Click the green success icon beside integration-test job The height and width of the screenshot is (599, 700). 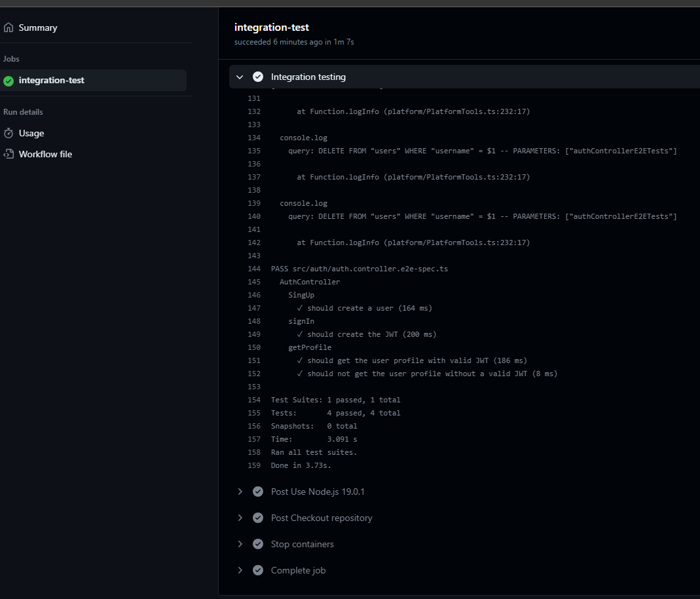9,81
